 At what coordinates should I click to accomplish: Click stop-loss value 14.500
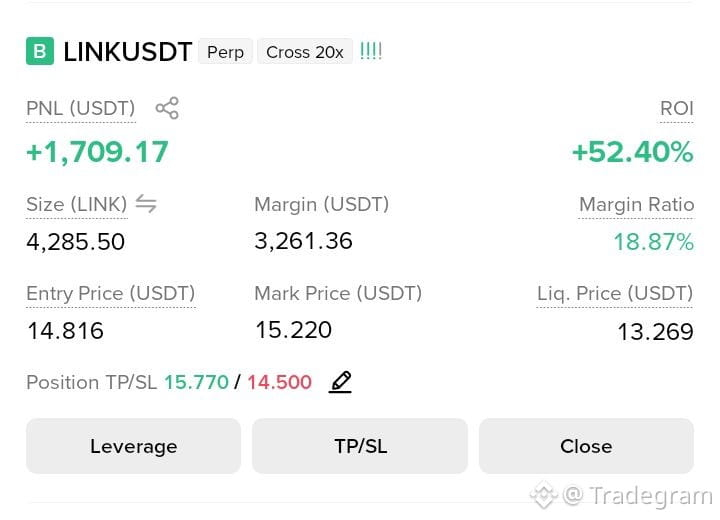tap(280, 382)
